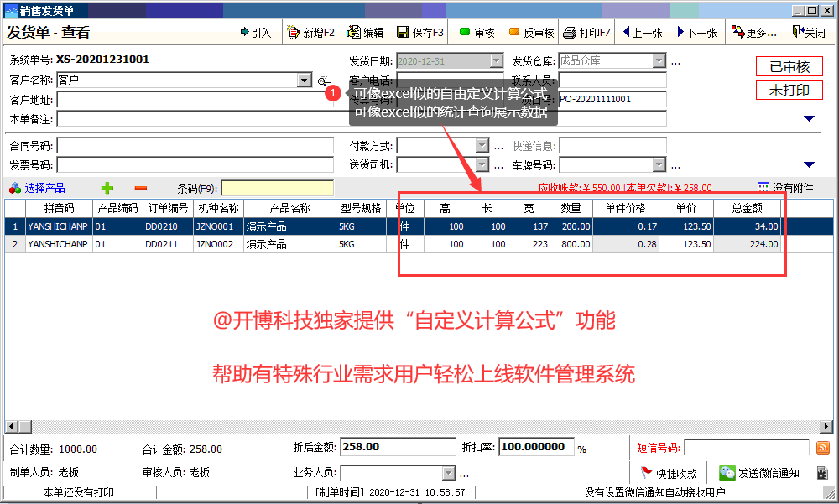Image resolution: width=839 pixels, height=504 pixels.
Task: Click the 拼音码 column header
Action: point(59,208)
